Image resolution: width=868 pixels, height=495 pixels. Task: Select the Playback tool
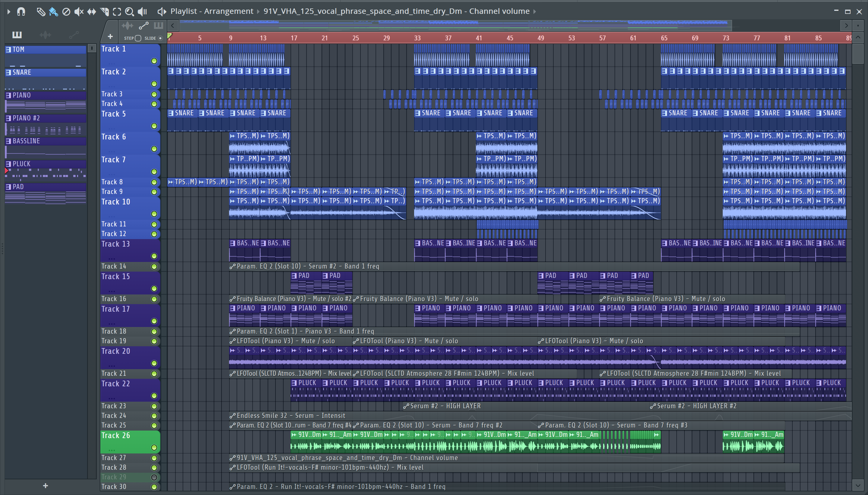142,11
